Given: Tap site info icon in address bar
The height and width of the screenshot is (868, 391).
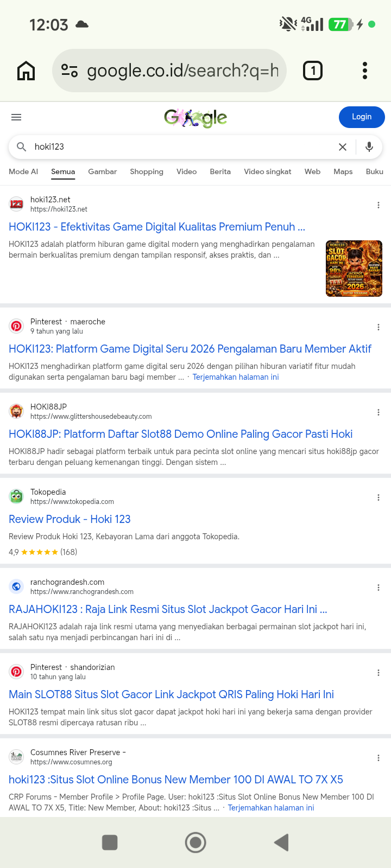Looking at the screenshot, I should click(x=70, y=71).
